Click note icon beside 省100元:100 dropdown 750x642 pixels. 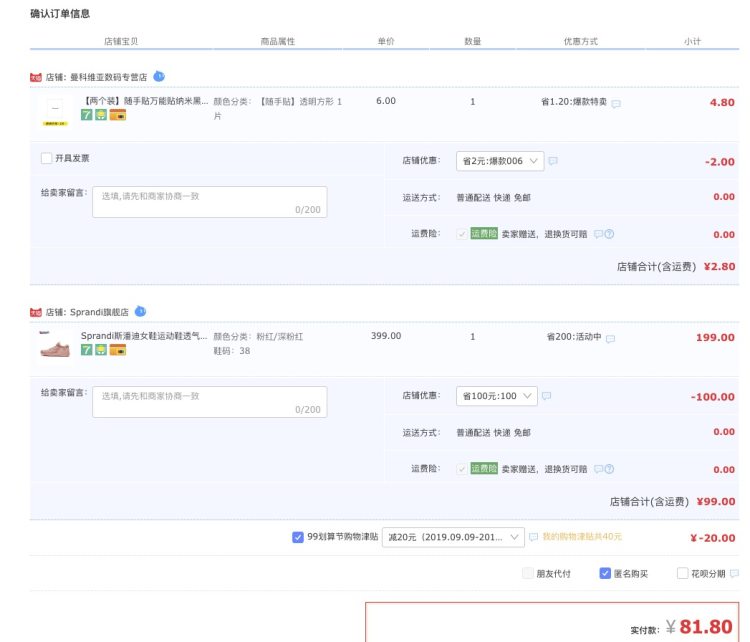546,396
